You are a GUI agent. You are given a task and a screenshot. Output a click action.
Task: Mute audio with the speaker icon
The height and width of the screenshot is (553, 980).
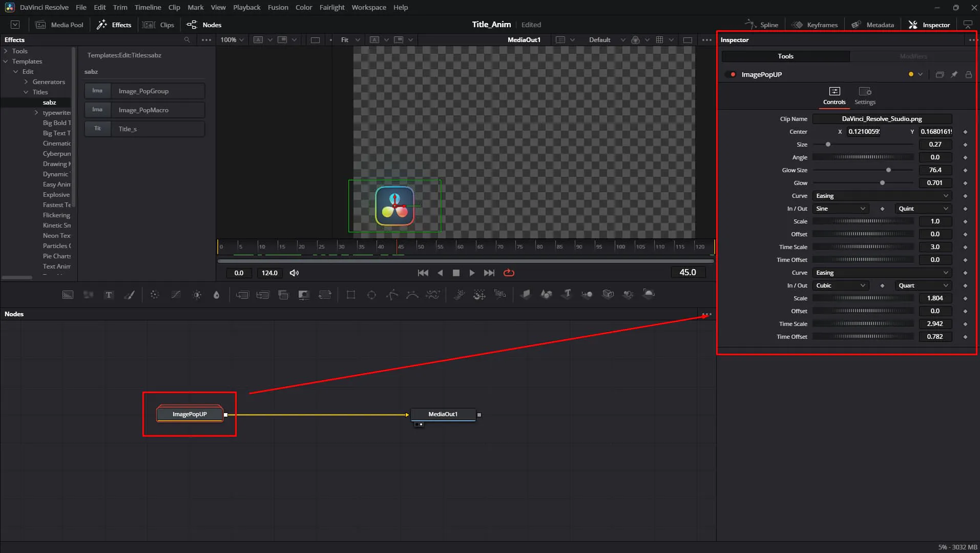[294, 273]
